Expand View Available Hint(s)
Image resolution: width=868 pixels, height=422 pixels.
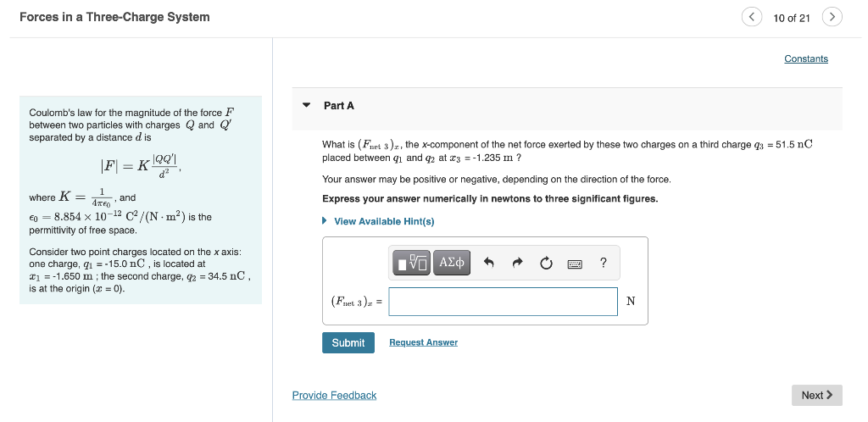coord(384,221)
